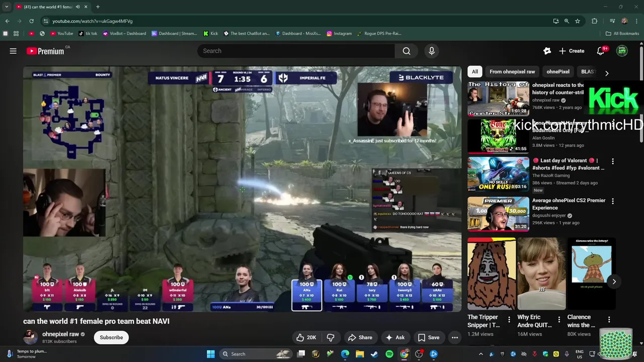Open the Chrome tab search dropdown
This screenshot has height=362, width=644.
7,7
